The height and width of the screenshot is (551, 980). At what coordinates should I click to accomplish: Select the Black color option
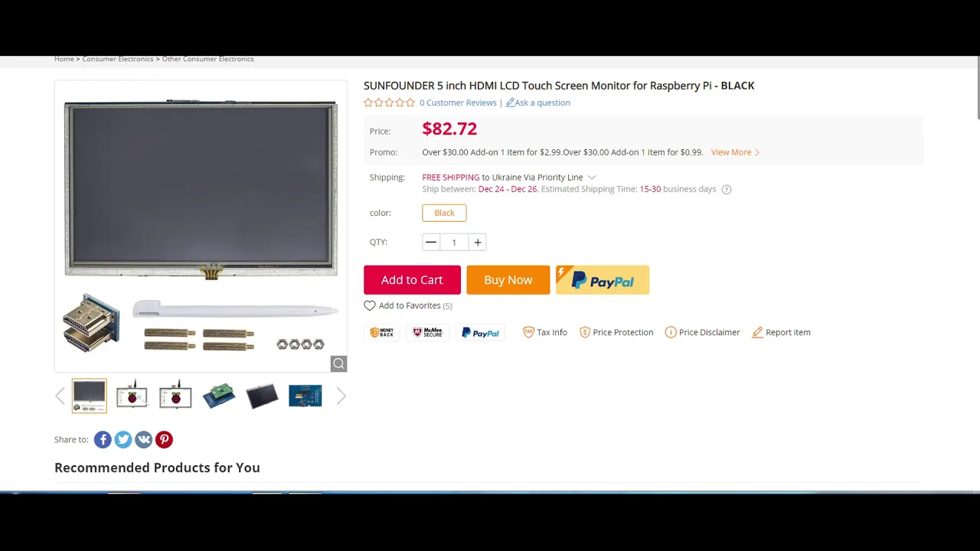tap(444, 213)
